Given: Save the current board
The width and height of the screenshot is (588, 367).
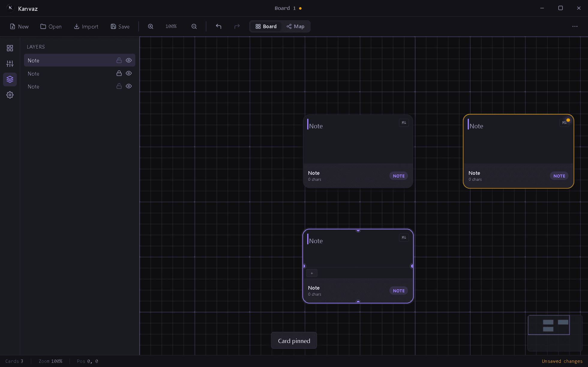Looking at the screenshot, I should (120, 26).
